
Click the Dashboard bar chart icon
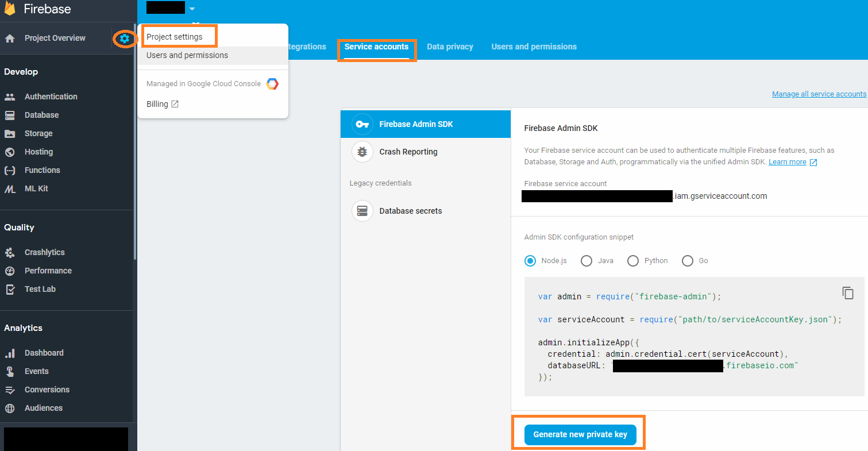click(x=10, y=353)
